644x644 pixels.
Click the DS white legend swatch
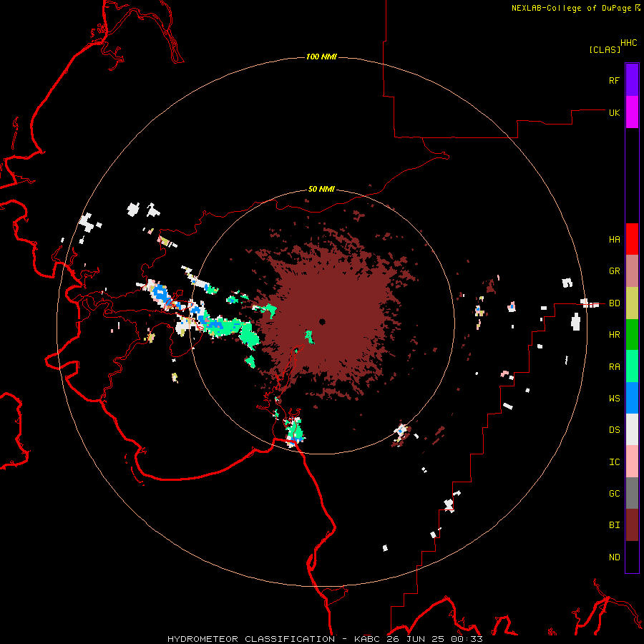632,429
